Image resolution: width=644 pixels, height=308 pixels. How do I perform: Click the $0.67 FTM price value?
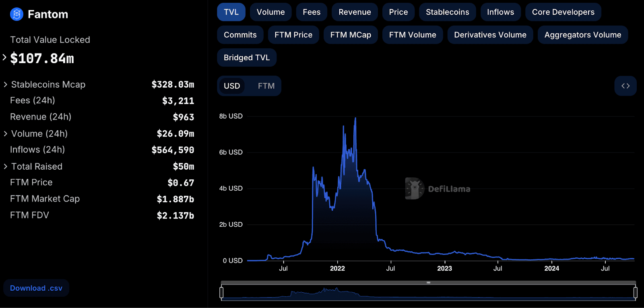click(x=181, y=183)
